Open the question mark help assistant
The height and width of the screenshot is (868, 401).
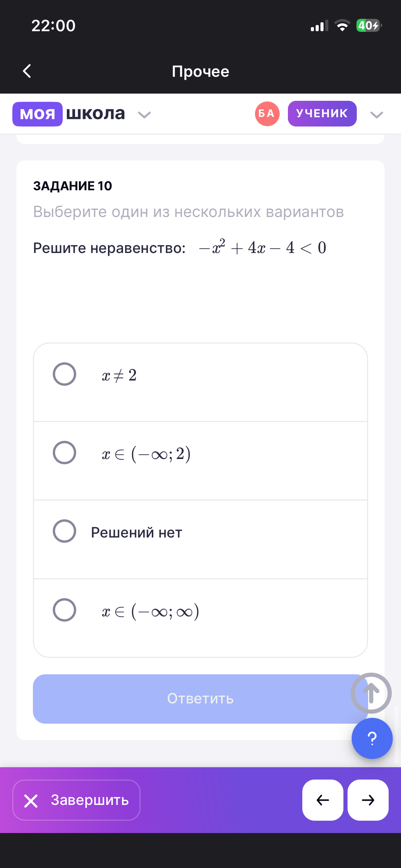pos(372,738)
